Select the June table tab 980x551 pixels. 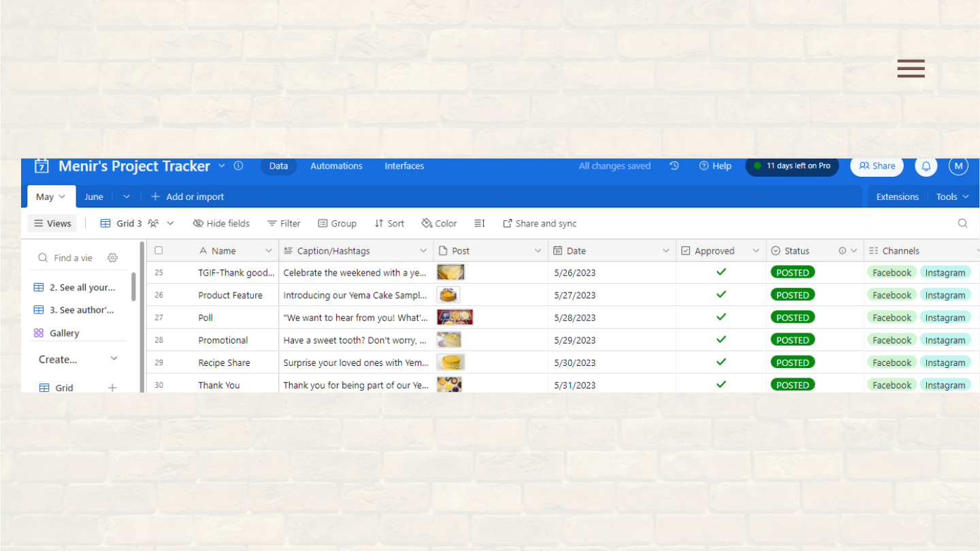coord(94,197)
